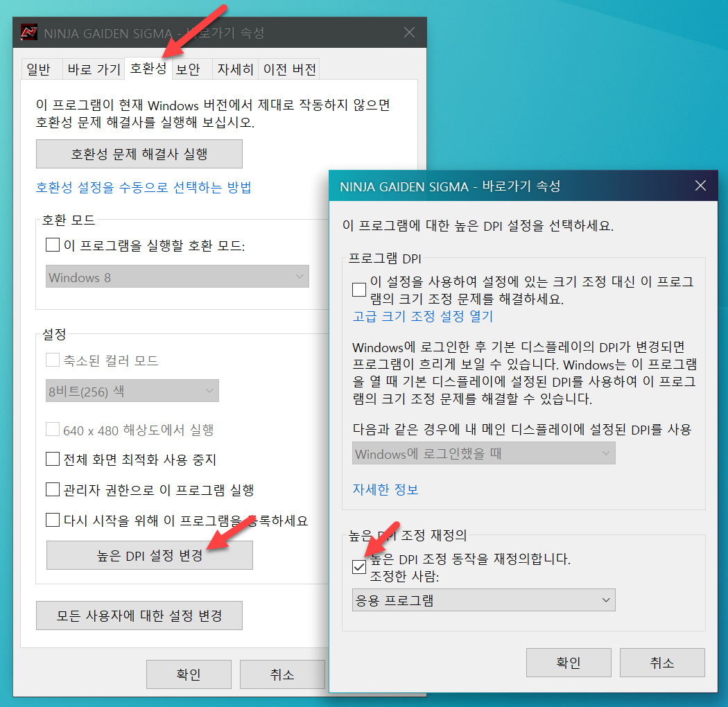
Task: Enable 이 프로그램을 실행할 호환 모드 checkbox
Action: [x=53, y=245]
